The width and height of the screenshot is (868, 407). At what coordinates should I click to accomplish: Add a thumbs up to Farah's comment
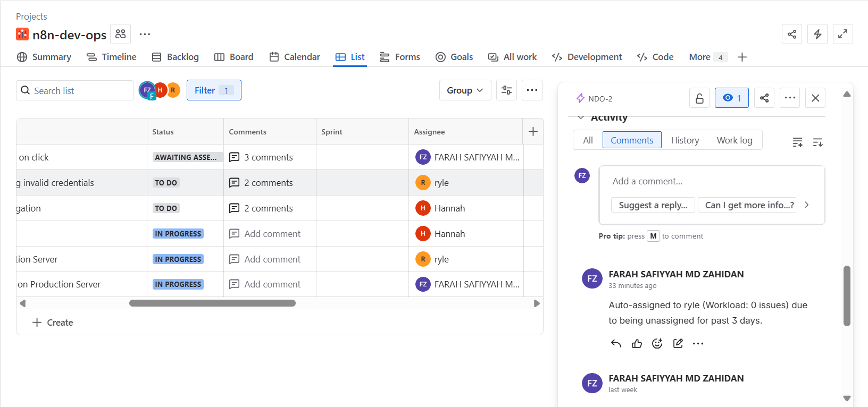coord(637,344)
